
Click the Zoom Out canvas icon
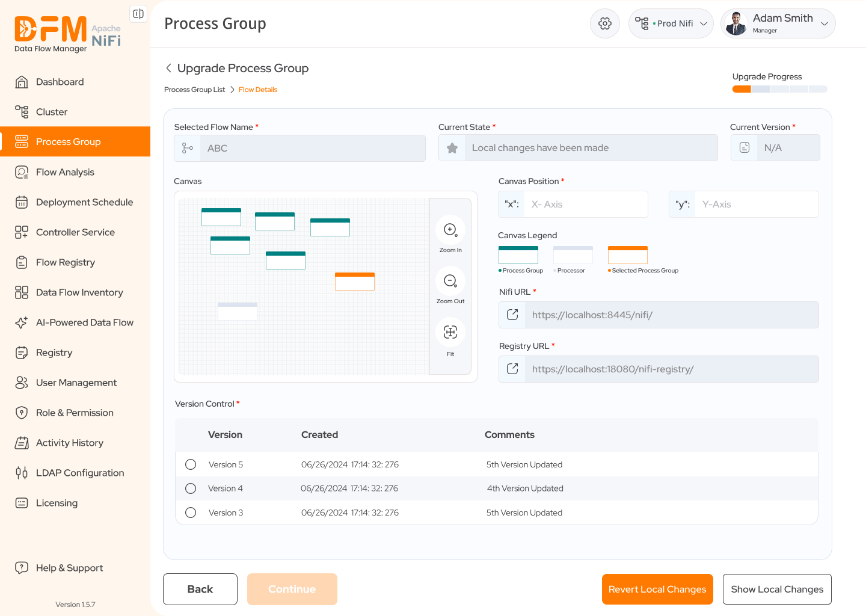click(x=450, y=281)
